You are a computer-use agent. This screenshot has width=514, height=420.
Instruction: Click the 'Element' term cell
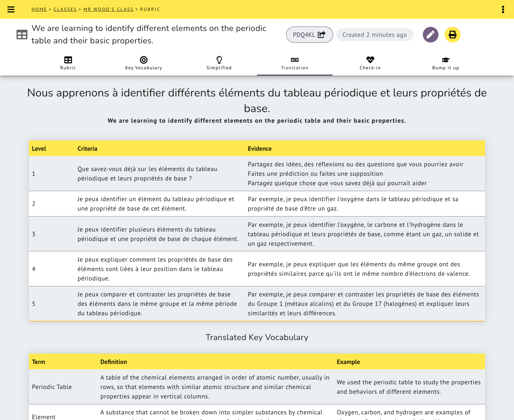(44, 417)
